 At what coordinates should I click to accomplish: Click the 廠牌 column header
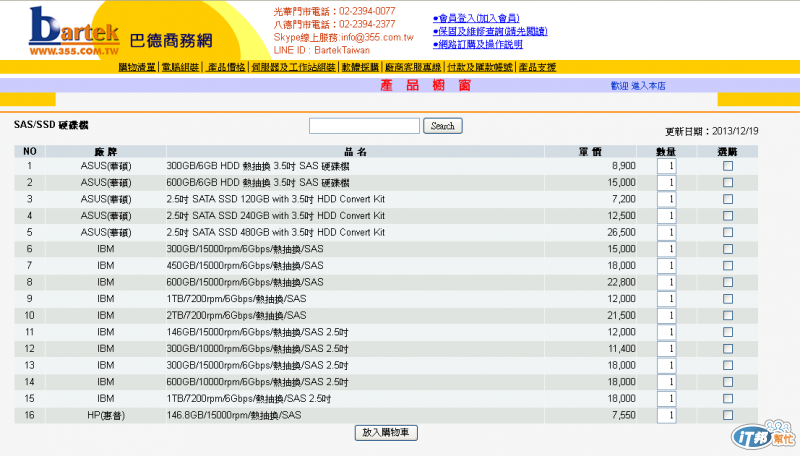[x=106, y=151]
